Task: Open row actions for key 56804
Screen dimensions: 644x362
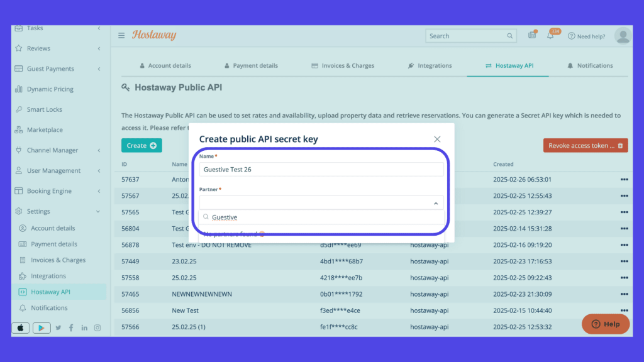Action: click(x=625, y=229)
